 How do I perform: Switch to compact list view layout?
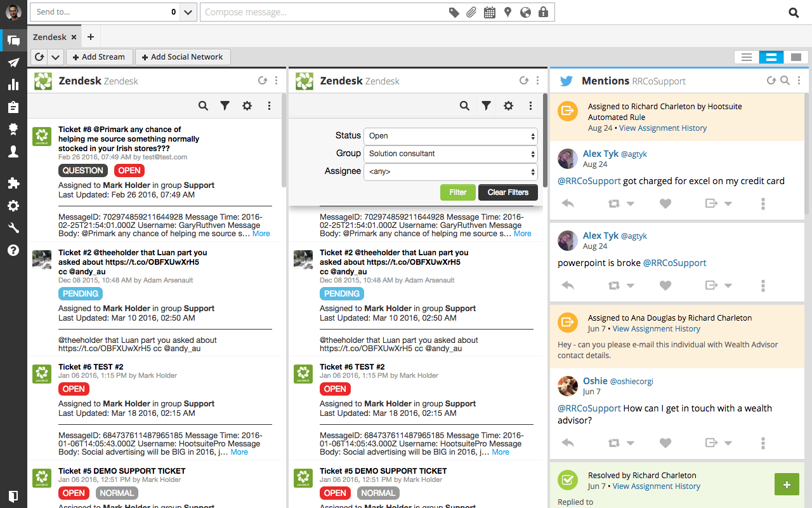click(x=747, y=57)
